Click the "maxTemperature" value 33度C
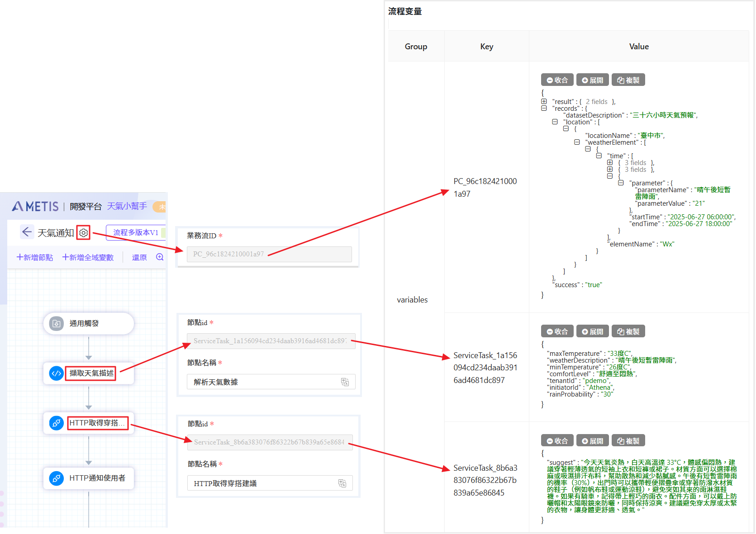 click(x=619, y=353)
